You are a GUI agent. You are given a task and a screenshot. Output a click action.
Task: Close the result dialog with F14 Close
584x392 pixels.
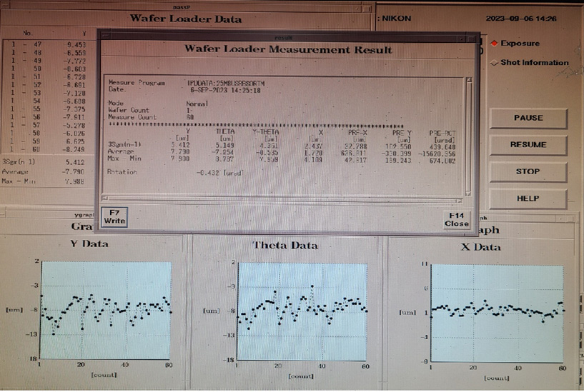456,218
